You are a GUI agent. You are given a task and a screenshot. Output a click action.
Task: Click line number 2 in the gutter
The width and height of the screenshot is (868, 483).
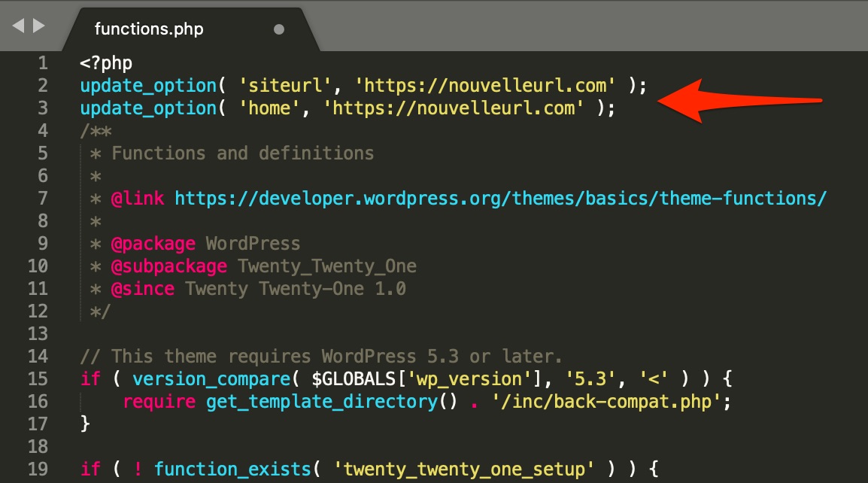[x=43, y=86]
